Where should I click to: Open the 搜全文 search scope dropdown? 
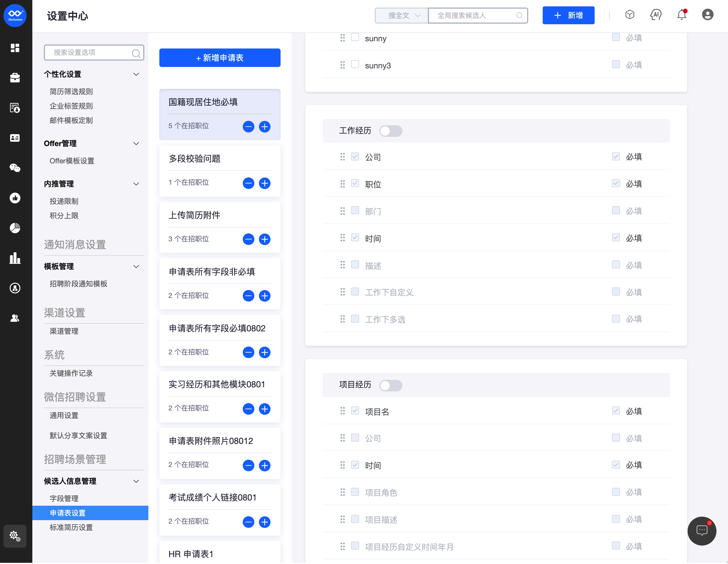tap(402, 16)
